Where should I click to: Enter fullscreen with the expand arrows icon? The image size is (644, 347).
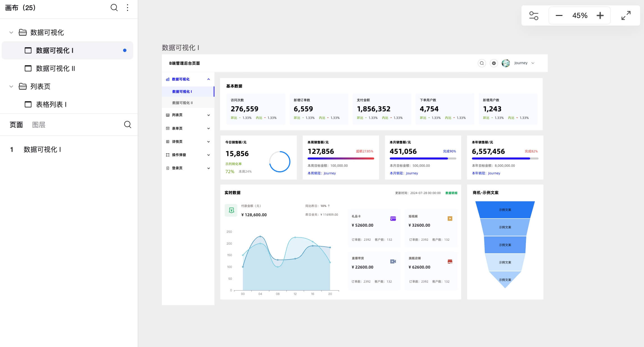(626, 15)
